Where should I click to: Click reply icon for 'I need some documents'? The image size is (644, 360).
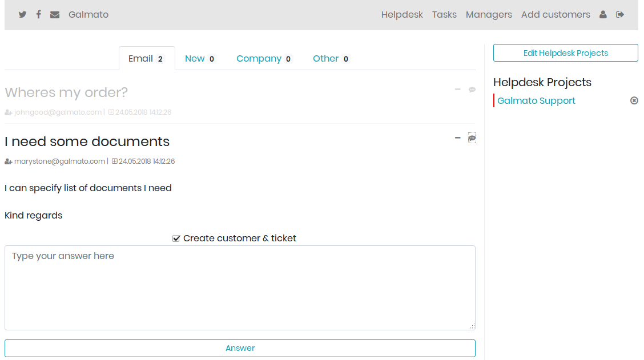(472, 138)
